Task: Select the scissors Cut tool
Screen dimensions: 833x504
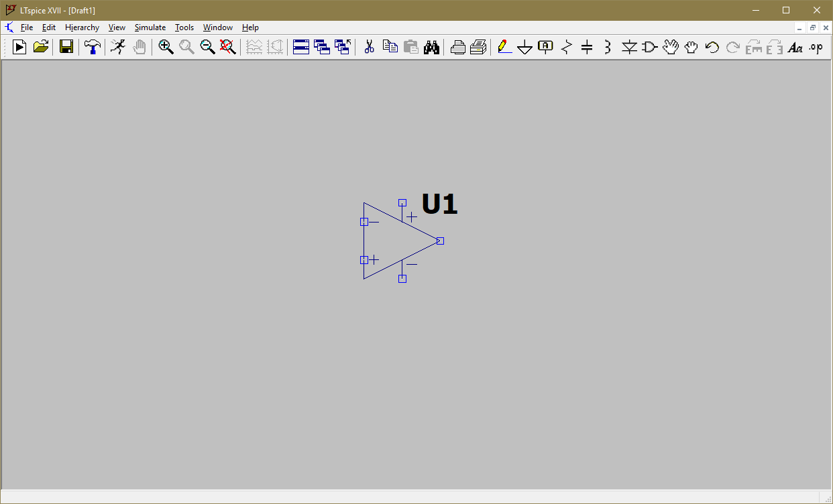Action: [x=369, y=47]
